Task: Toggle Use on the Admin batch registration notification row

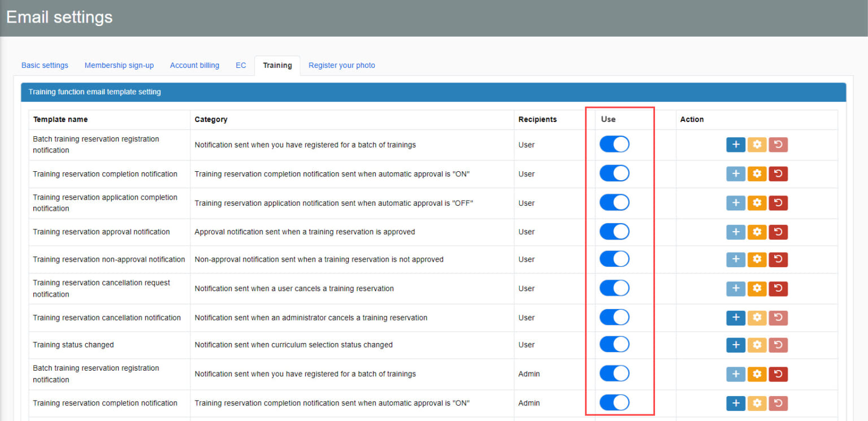Action: point(614,373)
